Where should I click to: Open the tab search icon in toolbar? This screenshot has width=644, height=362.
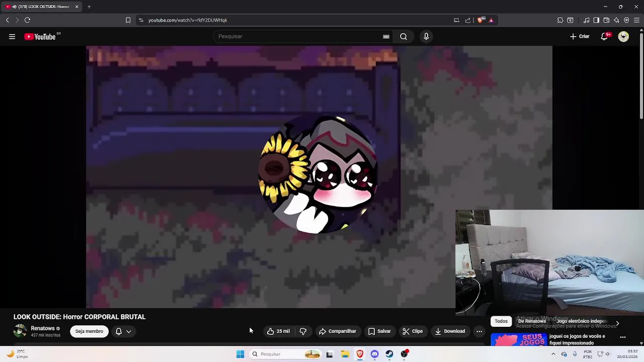tap(570, 20)
